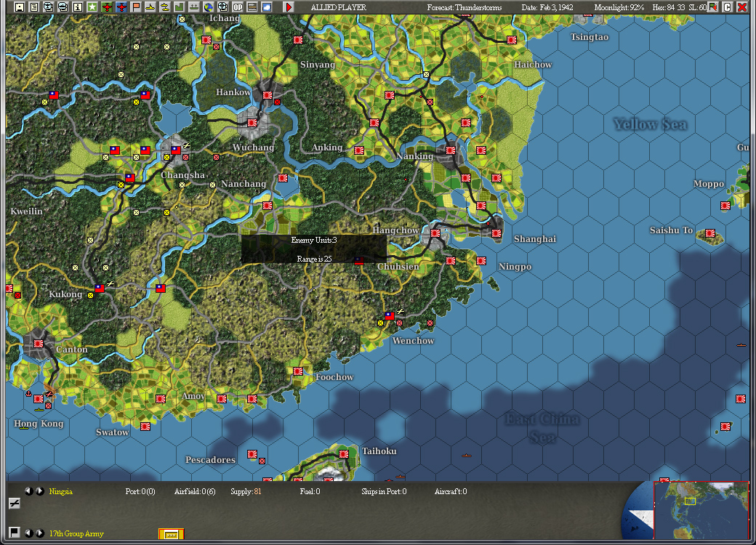Select Japanese unit flag at Pescadores

(x=252, y=454)
